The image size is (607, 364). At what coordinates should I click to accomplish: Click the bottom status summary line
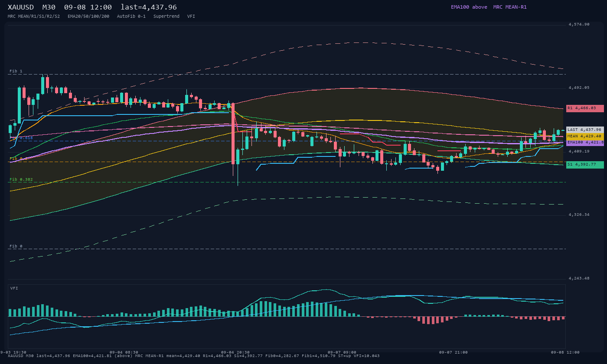[194, 356]
